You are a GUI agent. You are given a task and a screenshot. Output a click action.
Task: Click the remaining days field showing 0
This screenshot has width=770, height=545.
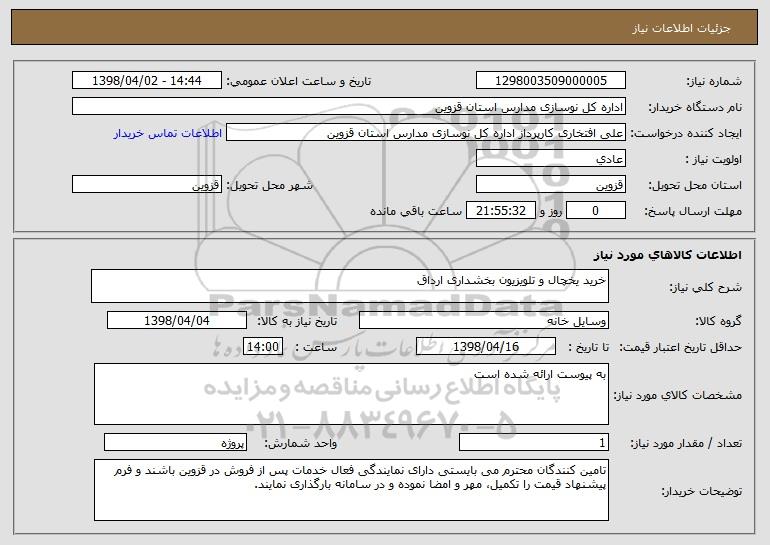coord(596,210)
